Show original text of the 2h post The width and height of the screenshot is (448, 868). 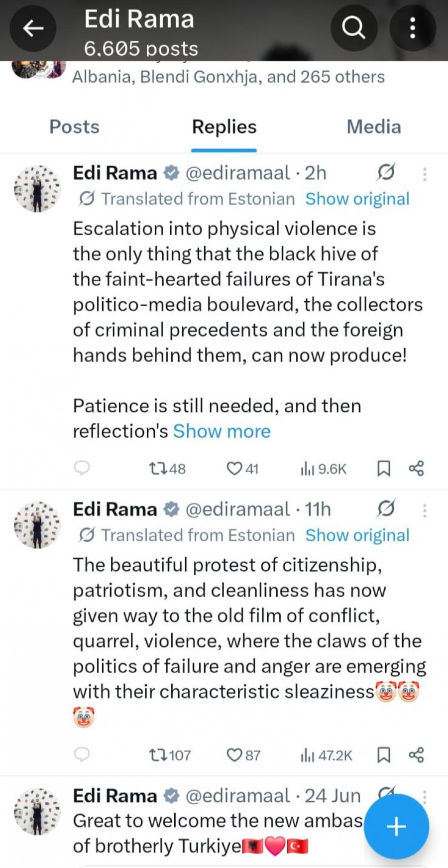pyautogui.click(x=357, y=199)
